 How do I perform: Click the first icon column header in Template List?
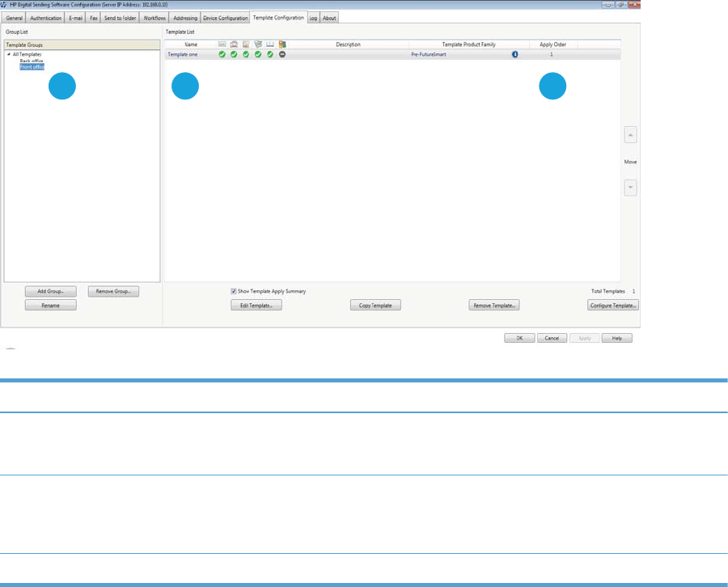click(x=222, y=44)
